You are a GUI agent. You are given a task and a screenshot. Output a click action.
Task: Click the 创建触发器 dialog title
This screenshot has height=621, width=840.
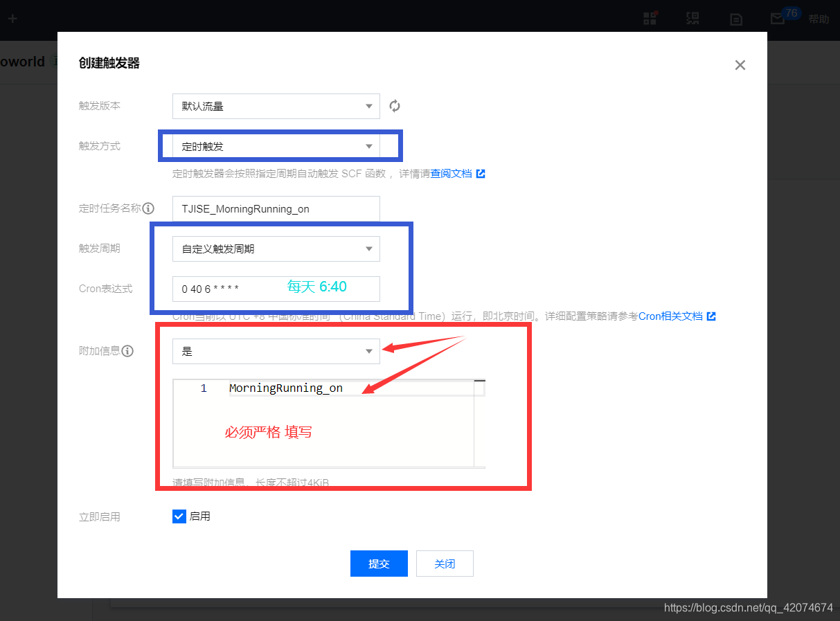[x=109, y=63]
